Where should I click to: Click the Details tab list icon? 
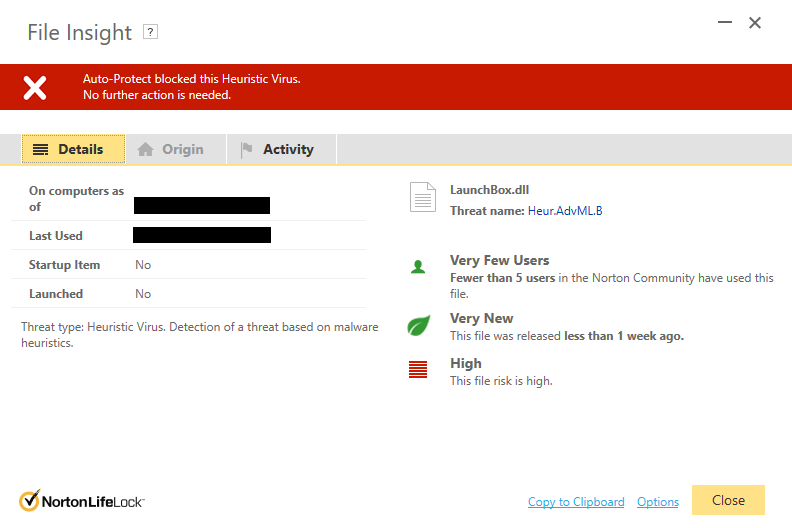[40, 150]
